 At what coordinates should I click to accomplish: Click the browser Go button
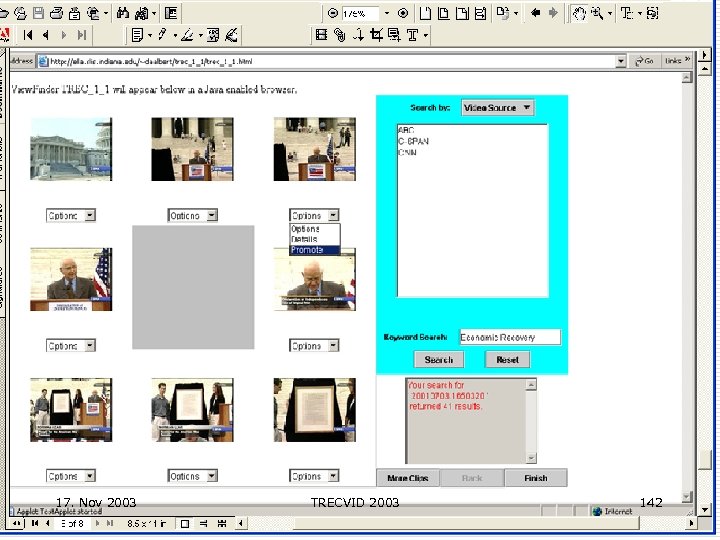click(644, 61)
